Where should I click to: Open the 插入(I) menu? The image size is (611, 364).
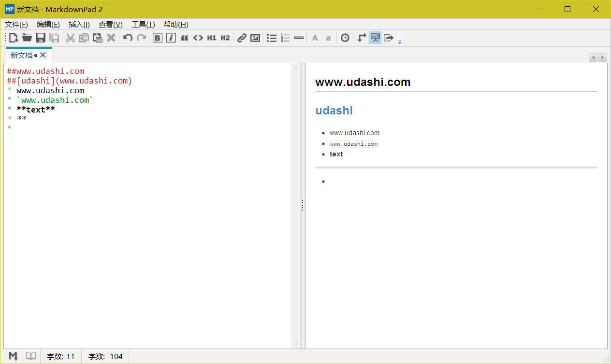(x=79, y=25)
